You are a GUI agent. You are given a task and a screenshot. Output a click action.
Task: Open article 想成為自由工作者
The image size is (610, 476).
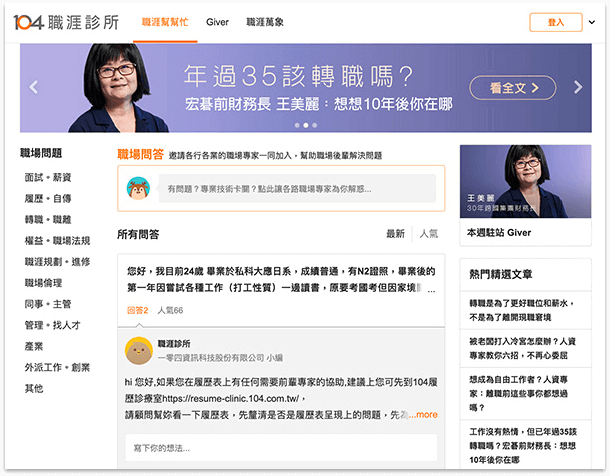pos(518,393)
